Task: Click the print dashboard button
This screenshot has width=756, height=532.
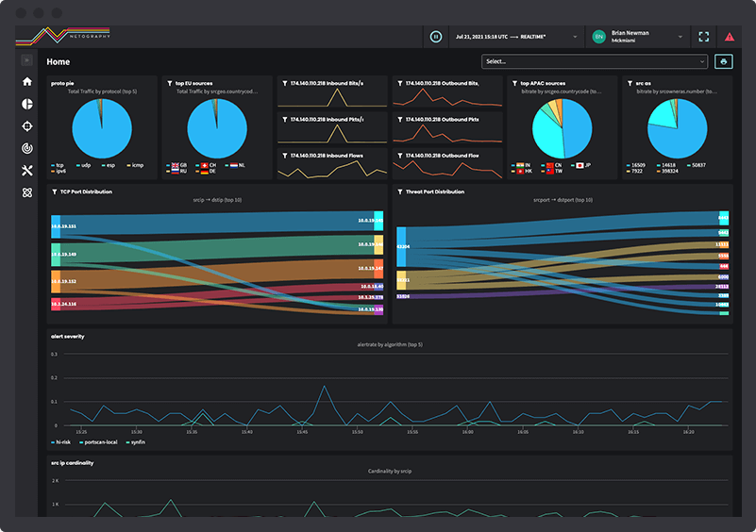Action: pos(723,61)
